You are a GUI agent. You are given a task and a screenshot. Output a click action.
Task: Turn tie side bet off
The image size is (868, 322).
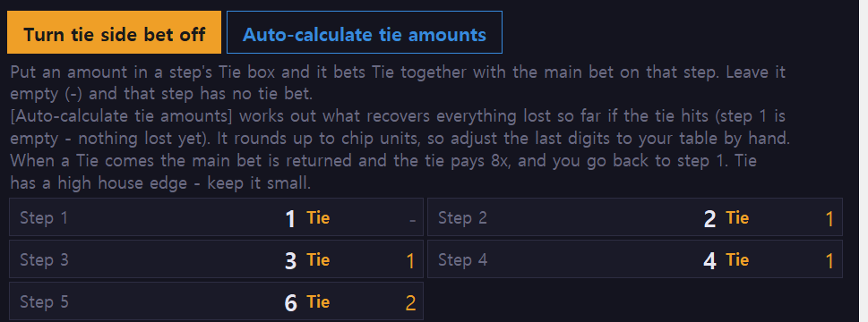(x=114, y=32)
